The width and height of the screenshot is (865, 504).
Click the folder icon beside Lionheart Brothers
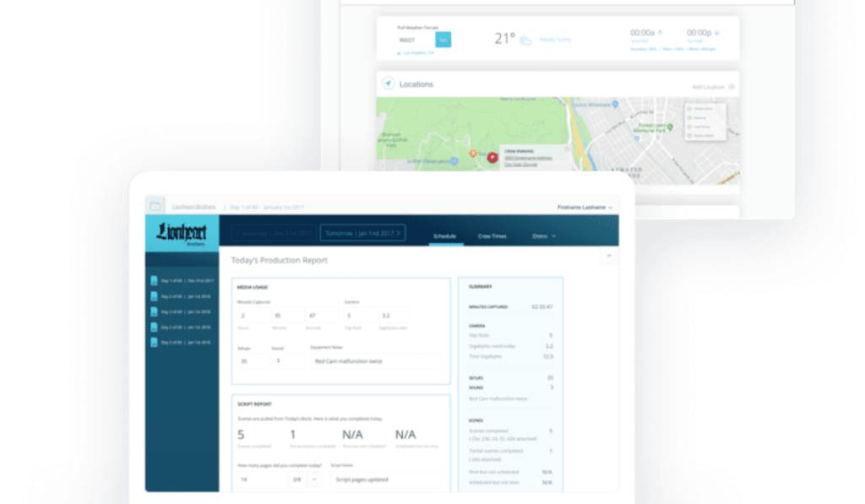click(155, 206)
